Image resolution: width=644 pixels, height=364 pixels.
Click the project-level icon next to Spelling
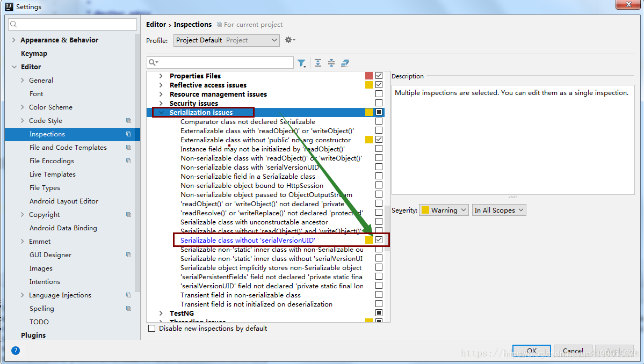click(128, 309)
